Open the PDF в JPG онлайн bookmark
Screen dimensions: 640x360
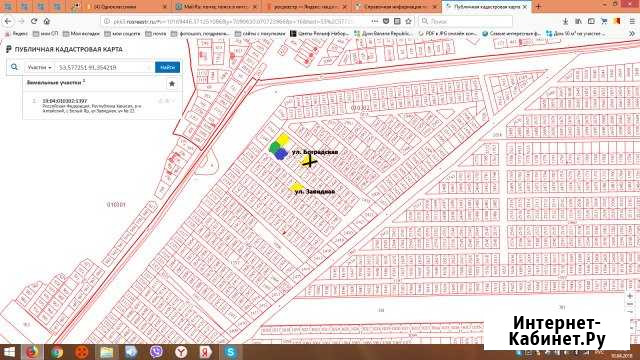[447, 33]
